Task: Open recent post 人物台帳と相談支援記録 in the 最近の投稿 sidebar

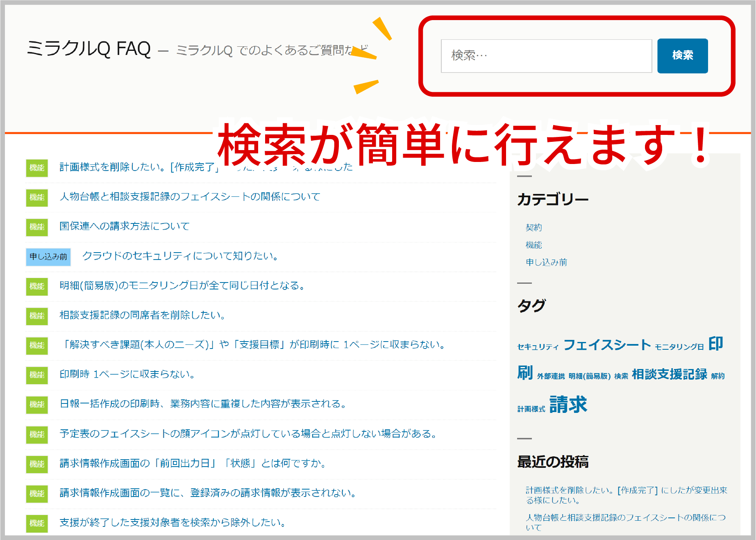Action: click(x=625, y=522)
